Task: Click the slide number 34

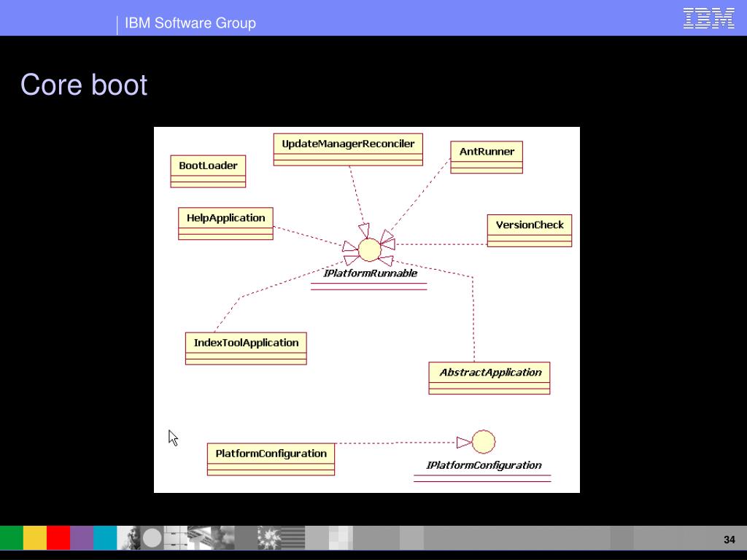Action: point(729,540)
